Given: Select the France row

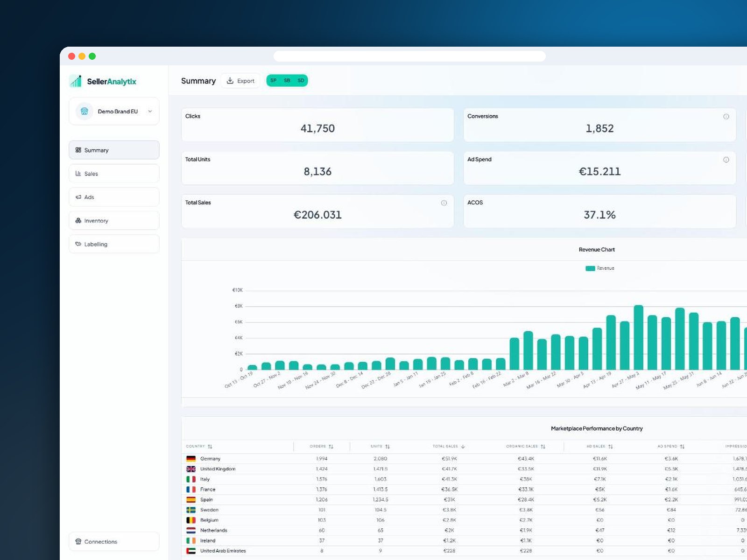Looking at the screenshot, I should coord(464,490).
